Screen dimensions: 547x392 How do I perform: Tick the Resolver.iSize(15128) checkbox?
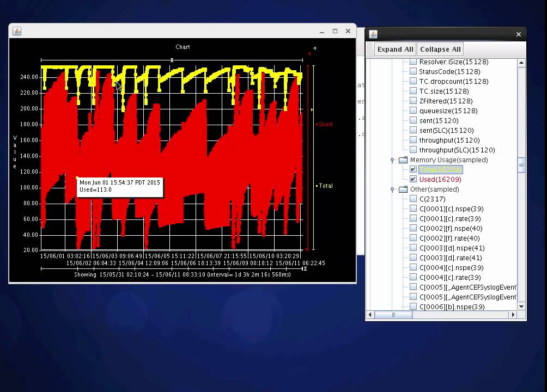tap(413, 62)
